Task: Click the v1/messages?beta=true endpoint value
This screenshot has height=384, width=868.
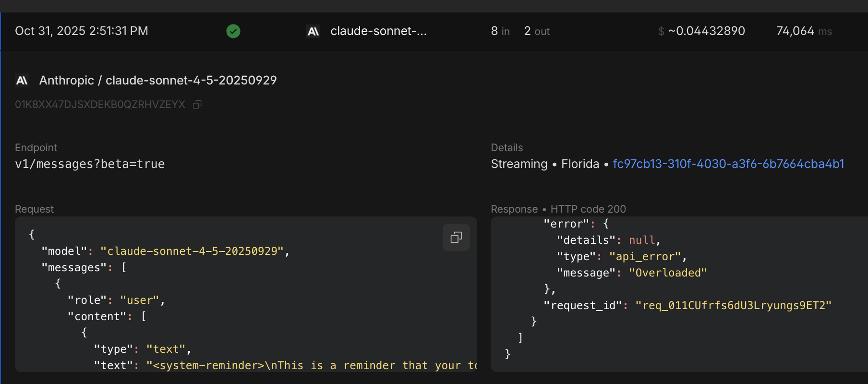Action: click(90, 164)
